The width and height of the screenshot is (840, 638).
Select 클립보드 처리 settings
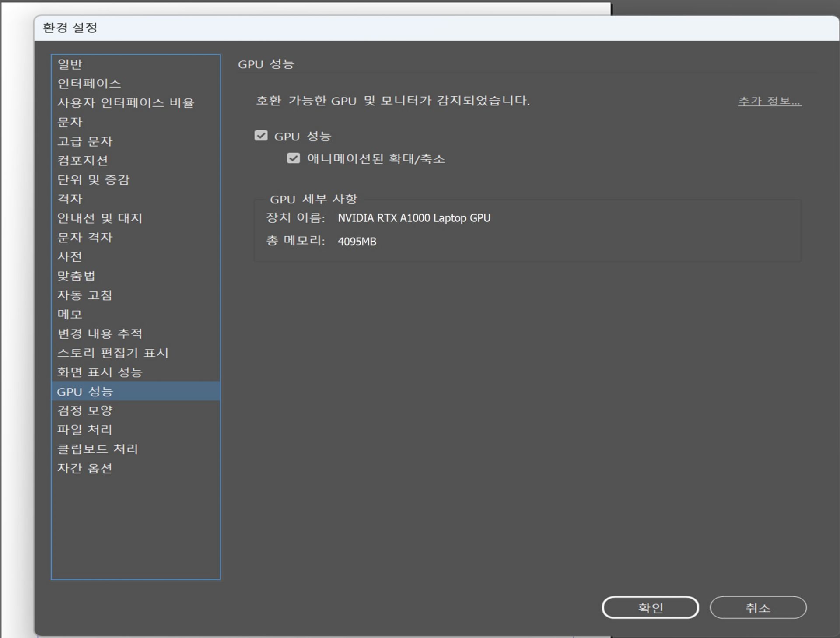[97, 449]
